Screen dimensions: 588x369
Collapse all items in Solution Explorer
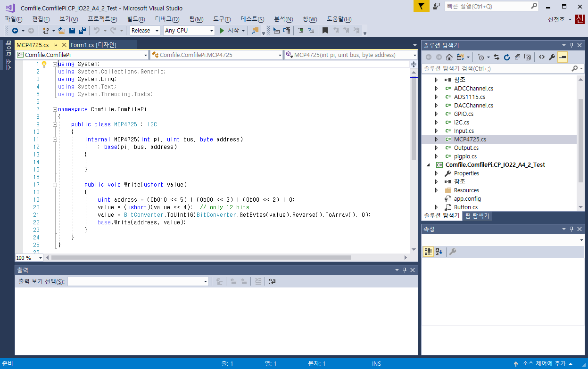click(517, 57)
